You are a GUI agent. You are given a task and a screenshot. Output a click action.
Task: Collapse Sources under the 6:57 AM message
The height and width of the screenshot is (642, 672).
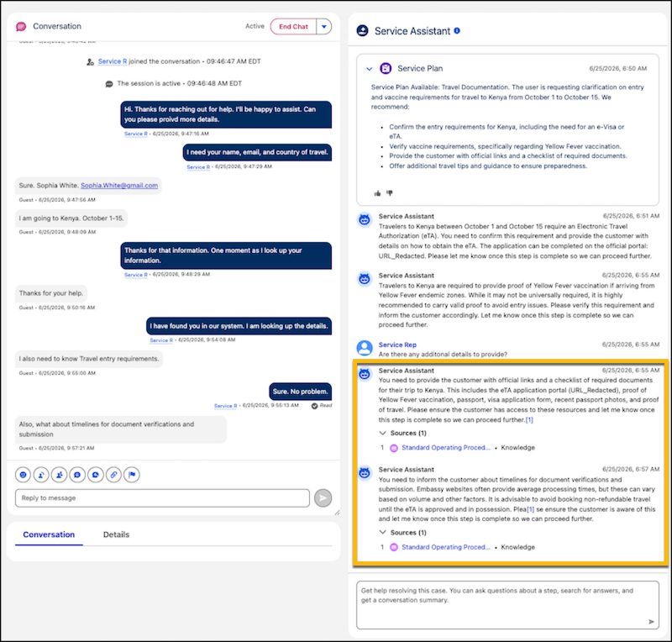[383, 532]
